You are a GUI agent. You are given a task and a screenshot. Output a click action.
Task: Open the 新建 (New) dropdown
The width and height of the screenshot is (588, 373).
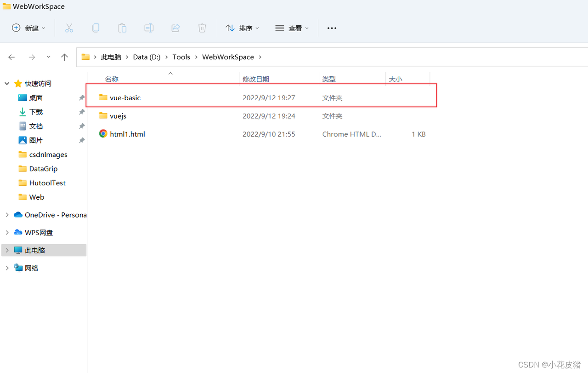[x=28, y=28]
